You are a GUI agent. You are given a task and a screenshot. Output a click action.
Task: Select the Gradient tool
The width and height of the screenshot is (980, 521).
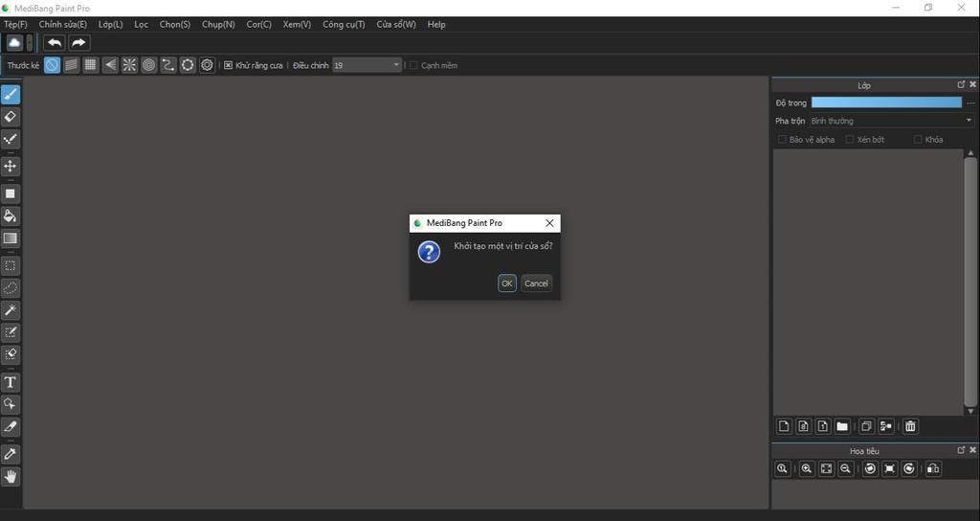[x=10, y=238]
